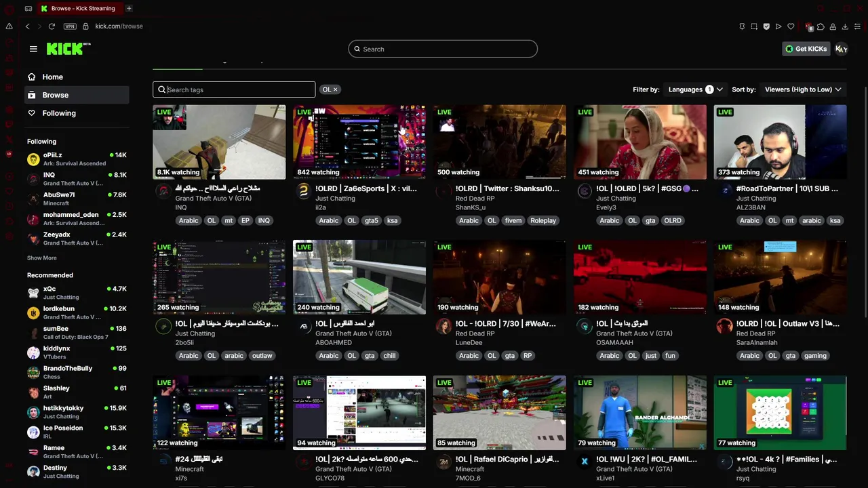The height and width of the screenshot is (488, 868).
Task: Reload the page with the refresh icon
Action: point(52,26)
